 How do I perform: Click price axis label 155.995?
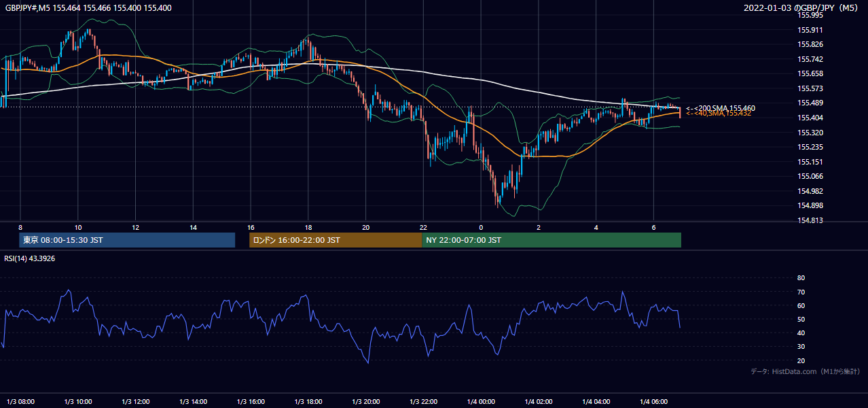click(x=812, y=15)
